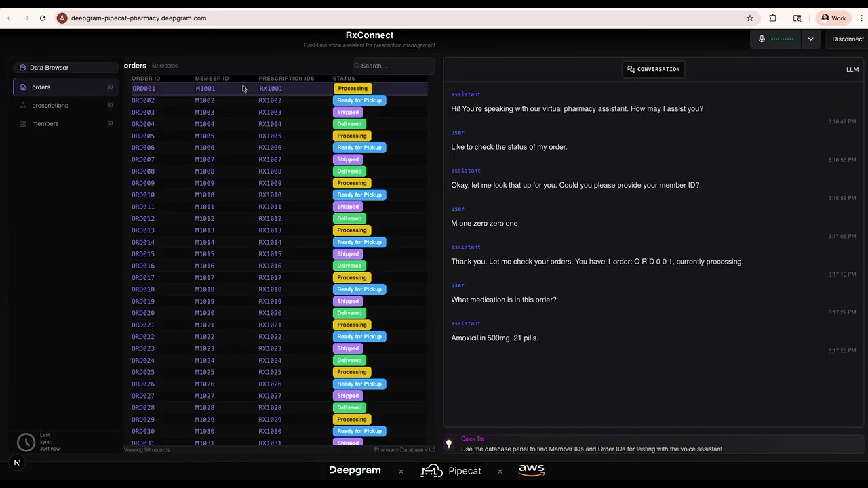Viewport: 868px width, 488px height.
Task: Sort by PRESCRIPTION IDS column header
Action: (286, 79)
